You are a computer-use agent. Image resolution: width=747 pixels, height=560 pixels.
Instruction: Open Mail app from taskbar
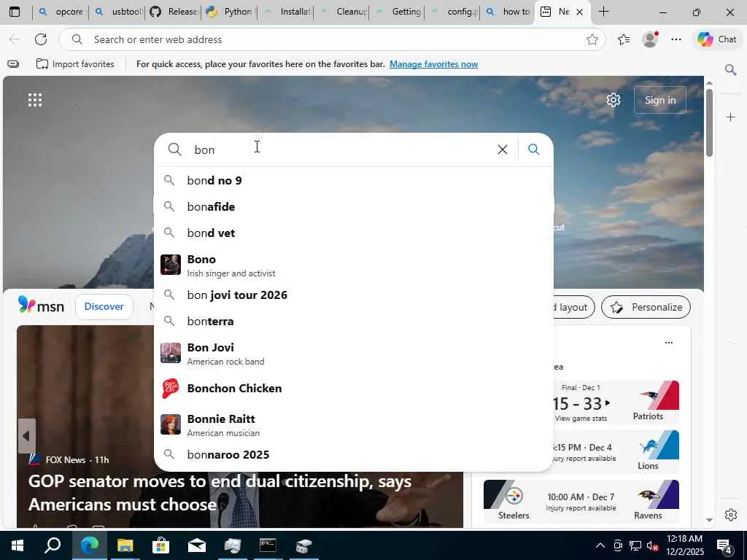[196, 545]
